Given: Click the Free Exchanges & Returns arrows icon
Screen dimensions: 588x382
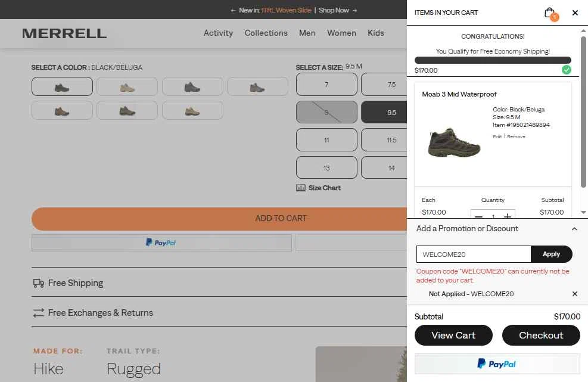Looking at the screenshot, I should point(38,313).
